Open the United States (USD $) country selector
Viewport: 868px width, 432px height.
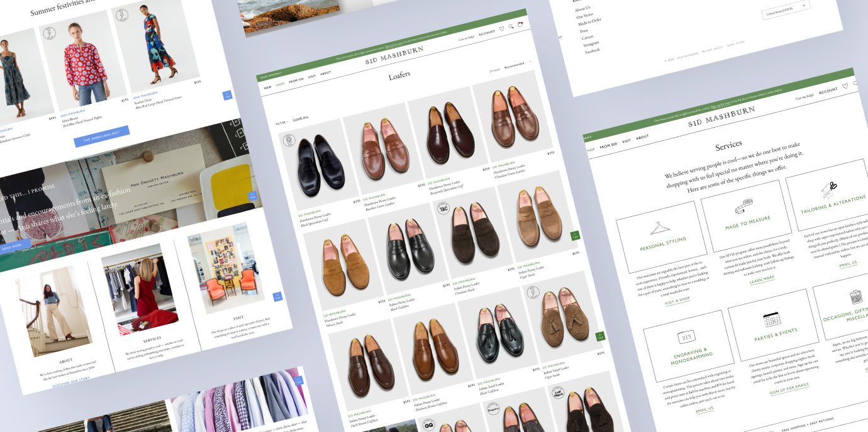click(784, 9)
